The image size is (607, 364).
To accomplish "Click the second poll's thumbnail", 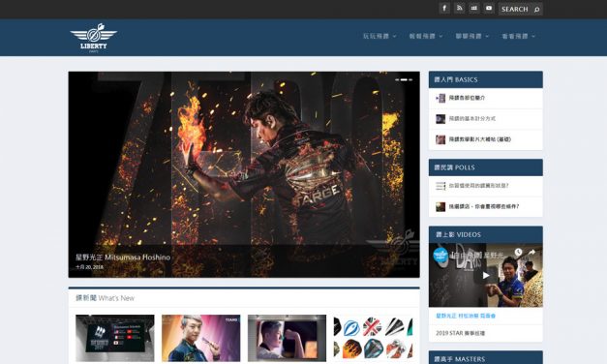I will [x=440, y=207].
